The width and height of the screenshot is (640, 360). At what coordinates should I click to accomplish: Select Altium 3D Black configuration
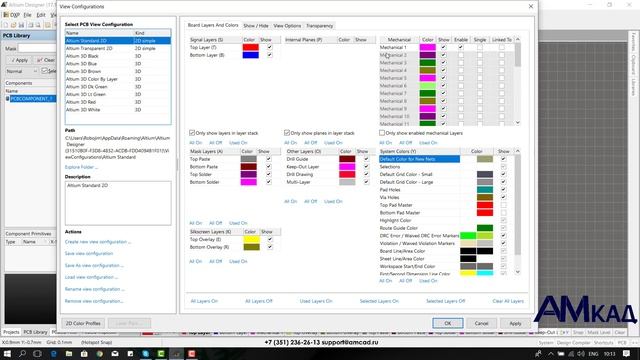coord(118,56)
